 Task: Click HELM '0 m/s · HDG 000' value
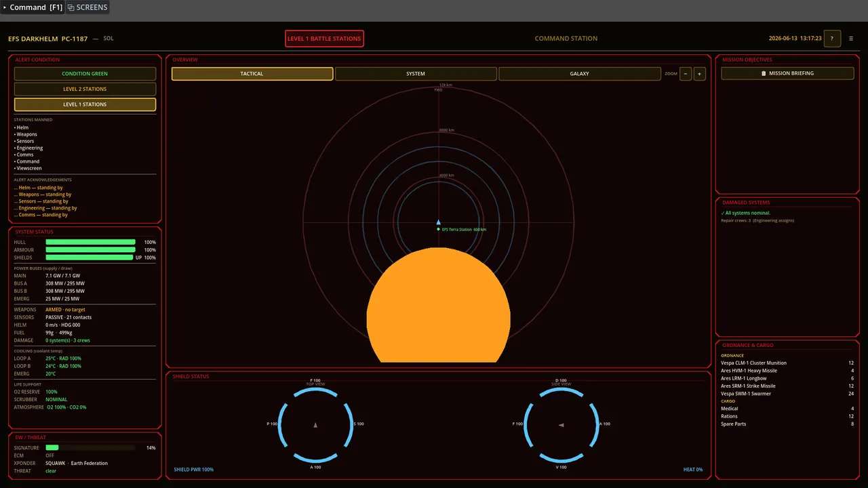62,325
